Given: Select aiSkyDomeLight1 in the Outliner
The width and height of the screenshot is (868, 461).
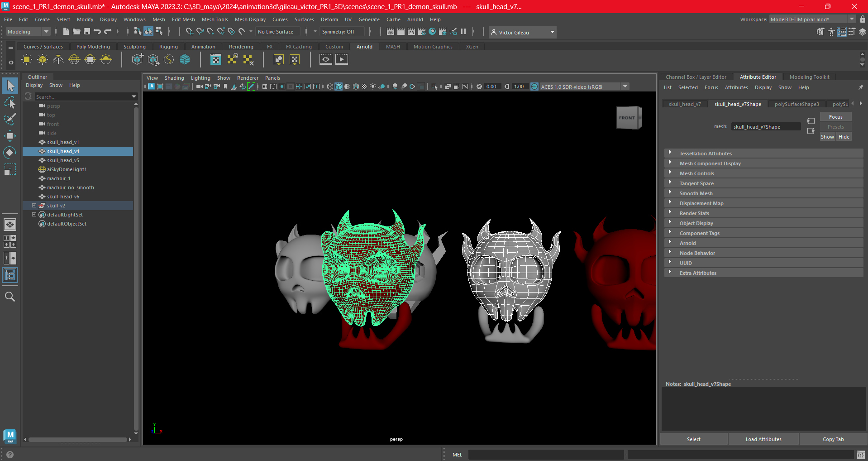Looking at the screenshot, I should click(x=67, y=169).
